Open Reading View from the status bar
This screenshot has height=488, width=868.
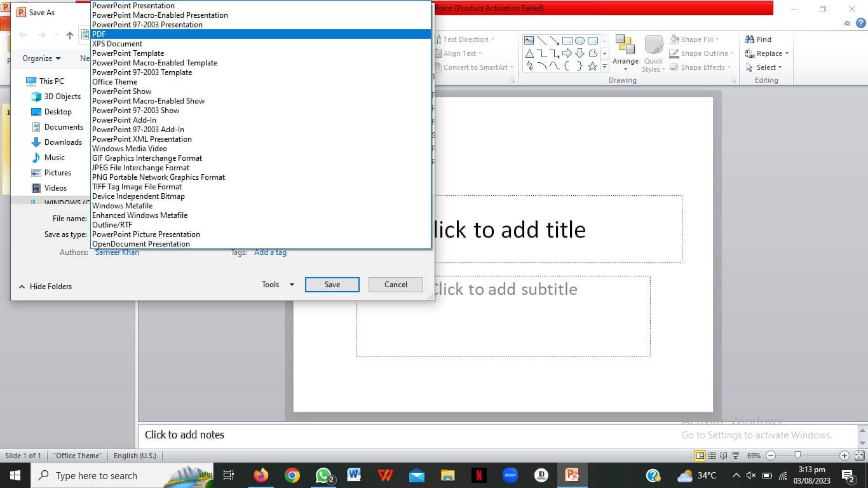coord(724,456)
